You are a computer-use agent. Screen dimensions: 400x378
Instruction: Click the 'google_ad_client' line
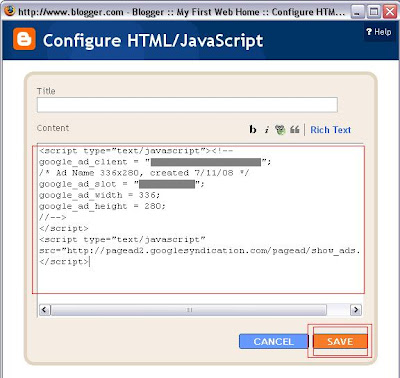pyautogui.click(x=155, y=162)
